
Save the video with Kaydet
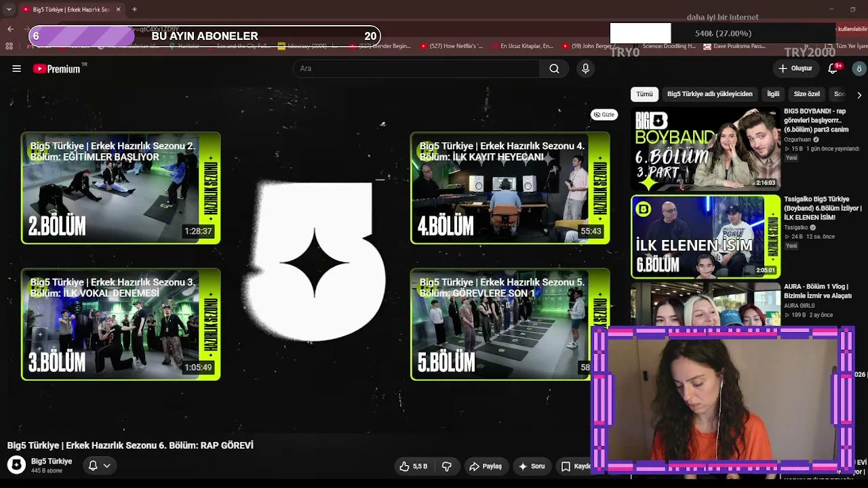click(x=574, y=466)
